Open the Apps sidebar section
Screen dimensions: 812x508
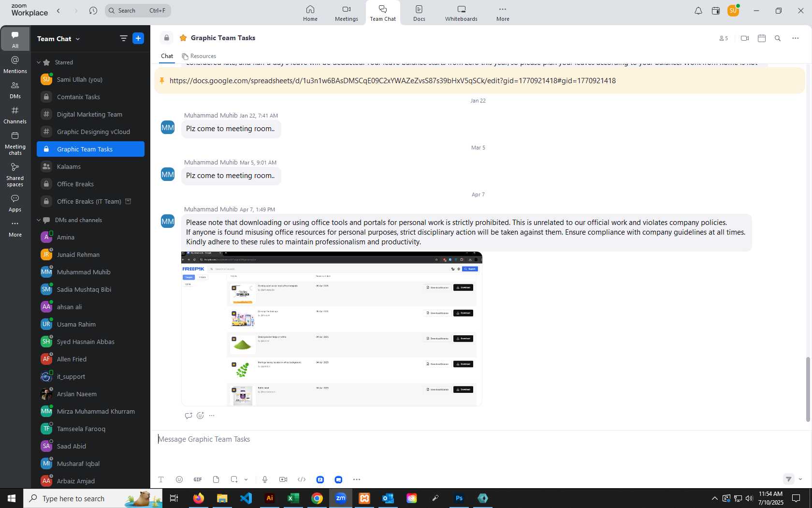pos(15,204)
